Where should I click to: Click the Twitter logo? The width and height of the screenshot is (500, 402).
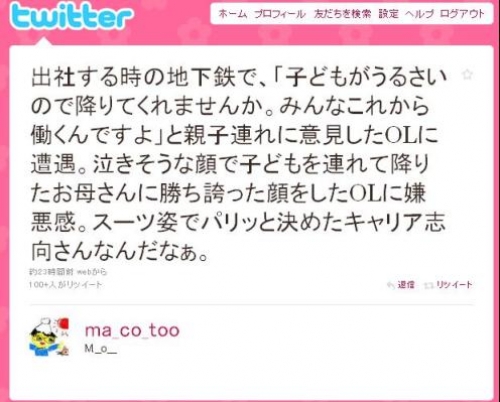pyautogui.click(x=71, y=17)
